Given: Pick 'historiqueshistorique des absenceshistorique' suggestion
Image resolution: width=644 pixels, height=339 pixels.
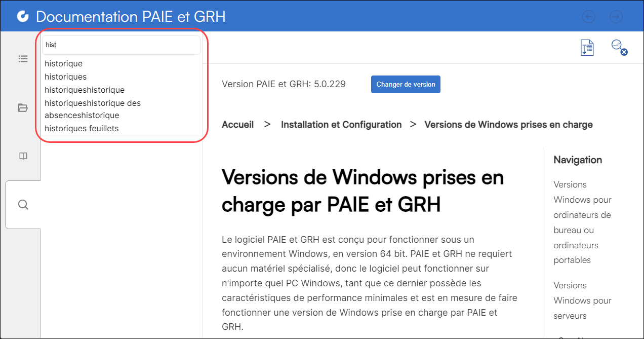Looking at the screenshot, I should pyautogui.click(x=93, y=109).
